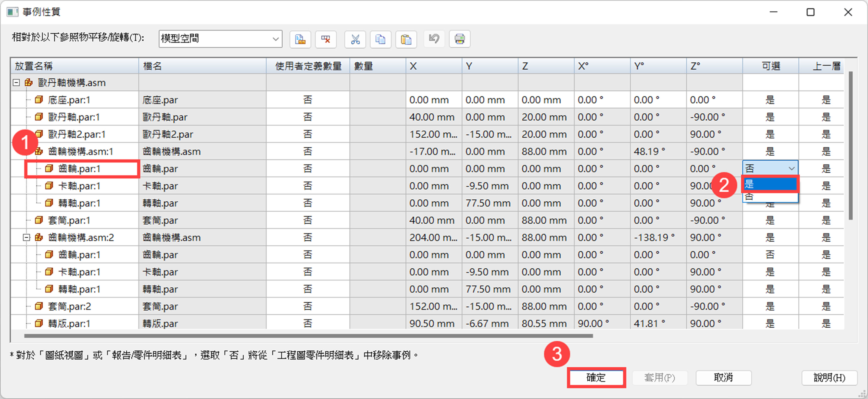
Task: Cancel the dialog with 取消
Action: [x=723, y=377]
